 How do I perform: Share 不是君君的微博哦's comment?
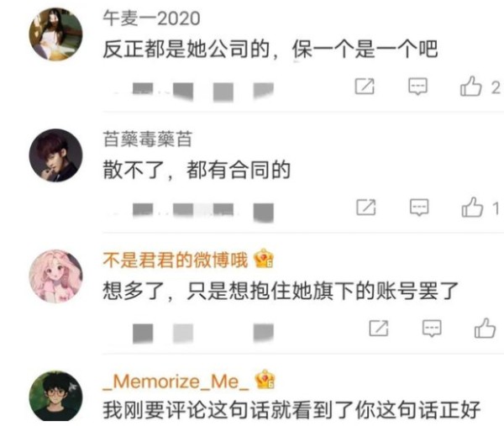[x=379, y=329]
